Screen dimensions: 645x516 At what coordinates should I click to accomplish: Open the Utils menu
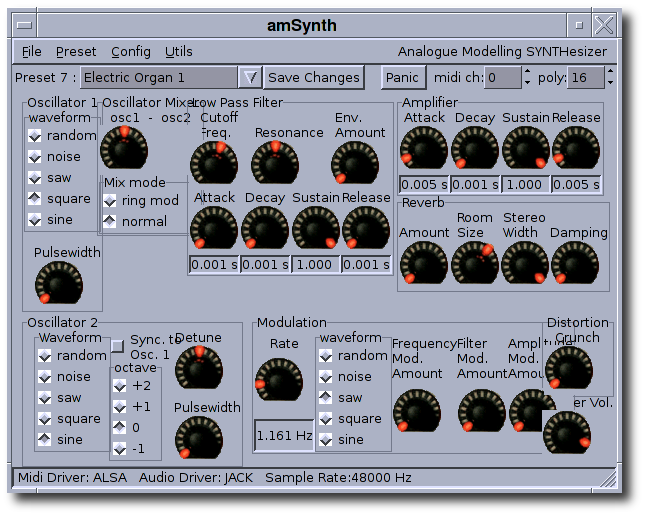(x=179, y=52)
